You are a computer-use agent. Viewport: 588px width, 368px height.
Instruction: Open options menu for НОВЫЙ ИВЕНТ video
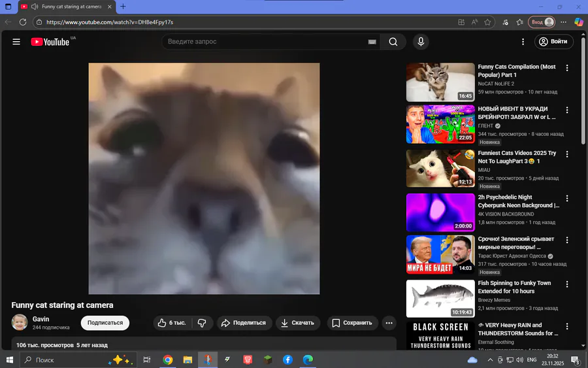point(567,110)
